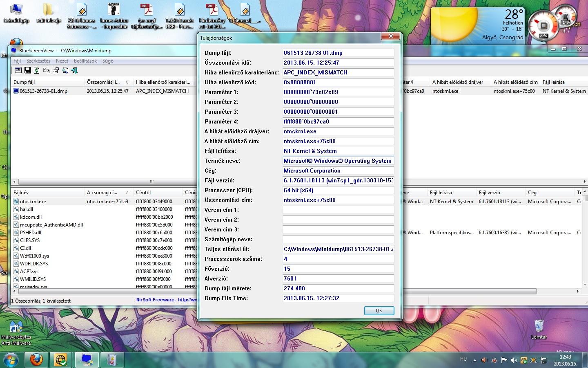The image size is (588, 368).
Task: Launch Malwarebytes Anti-Malware desktop shortcut
Action: (16, 333)
